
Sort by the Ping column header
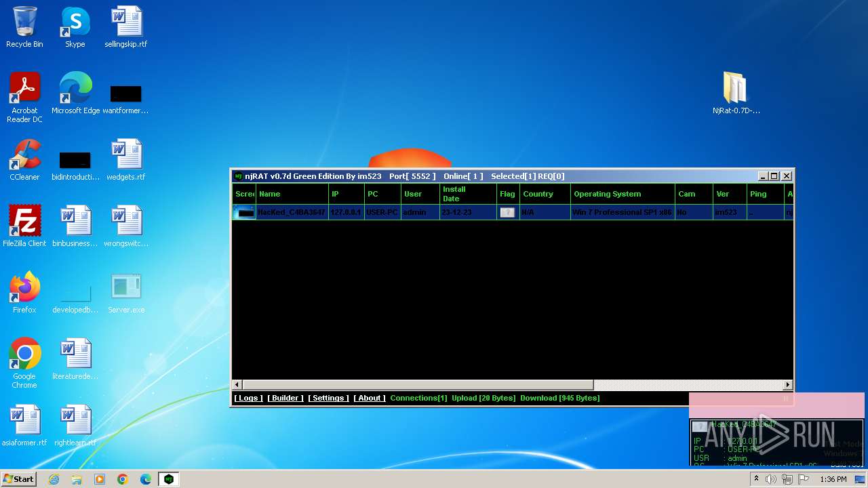765,194
